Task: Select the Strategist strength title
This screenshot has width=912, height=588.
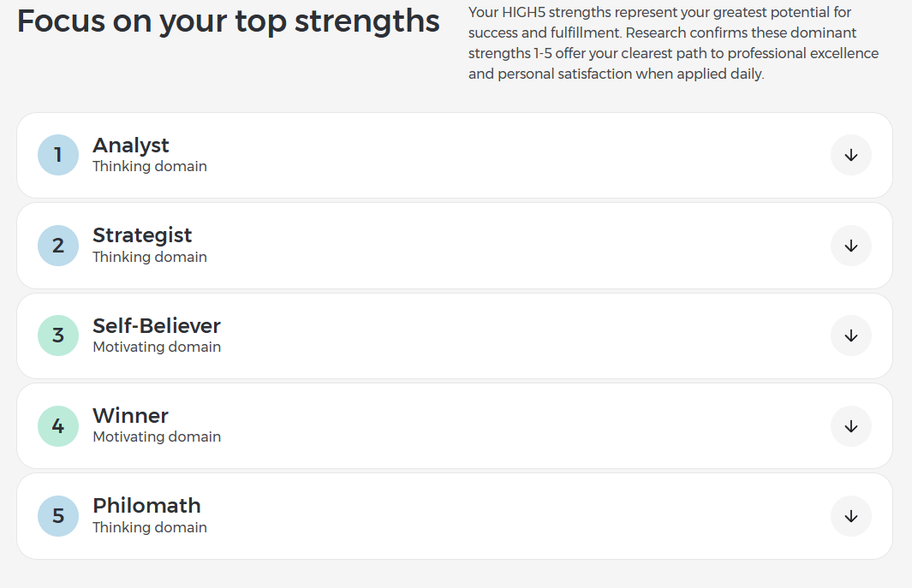Action: point(141,235)
